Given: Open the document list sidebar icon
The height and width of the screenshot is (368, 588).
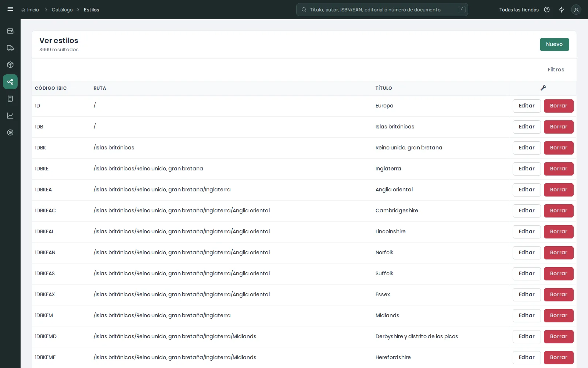Looking at the screenshot, I should (x=10, y=99).
